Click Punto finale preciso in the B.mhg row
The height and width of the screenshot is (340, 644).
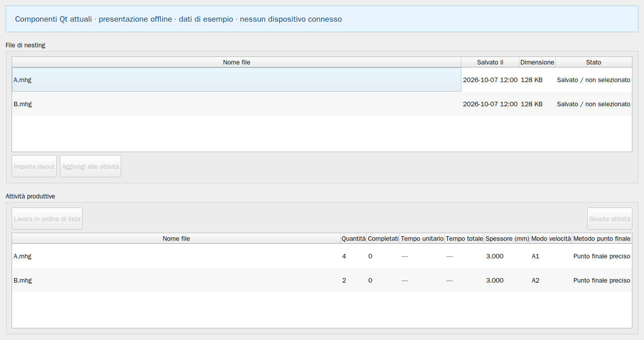[x=602, y=280]
